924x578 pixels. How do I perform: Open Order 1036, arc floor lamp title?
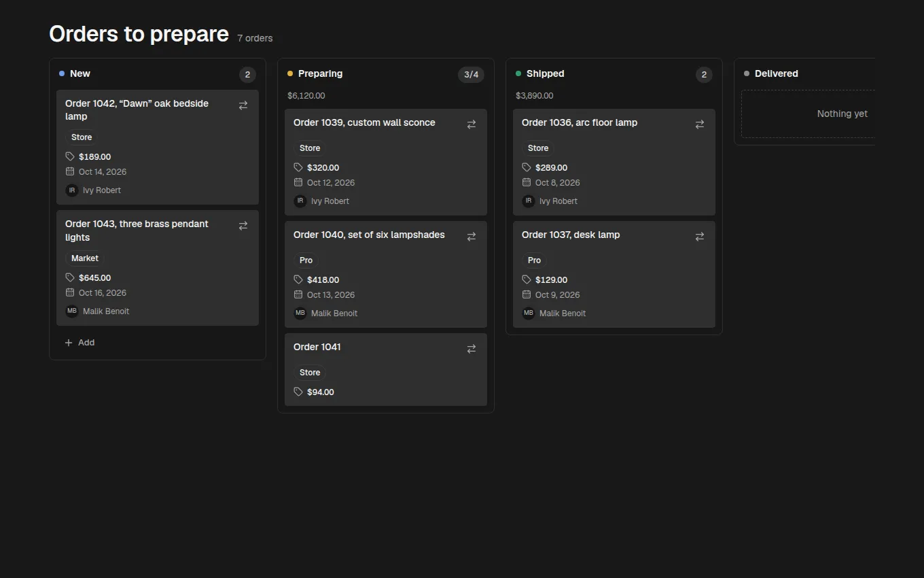pos(580,122)
